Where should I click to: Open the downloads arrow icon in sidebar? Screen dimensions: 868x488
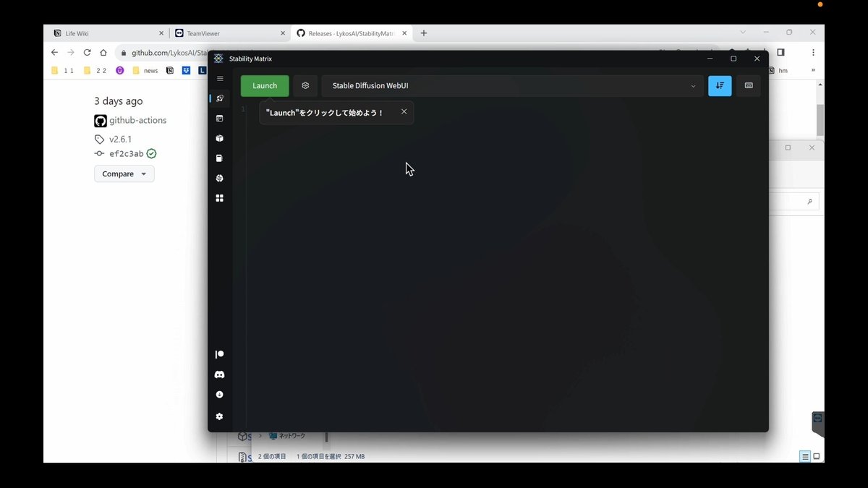tap(220, 395)
